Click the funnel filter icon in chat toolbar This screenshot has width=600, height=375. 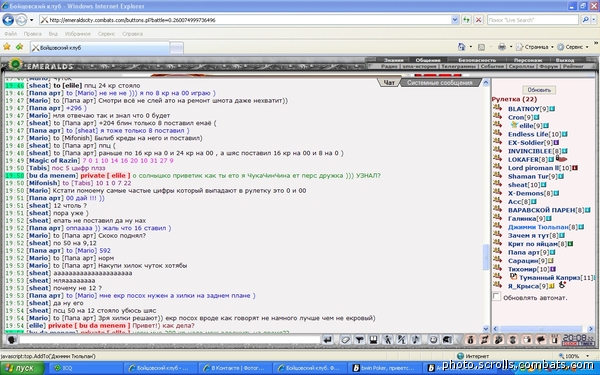pos(359,340)
